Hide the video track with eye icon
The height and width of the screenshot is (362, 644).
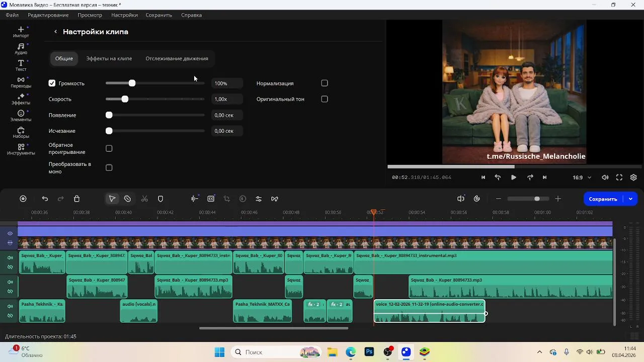[10, 234]
